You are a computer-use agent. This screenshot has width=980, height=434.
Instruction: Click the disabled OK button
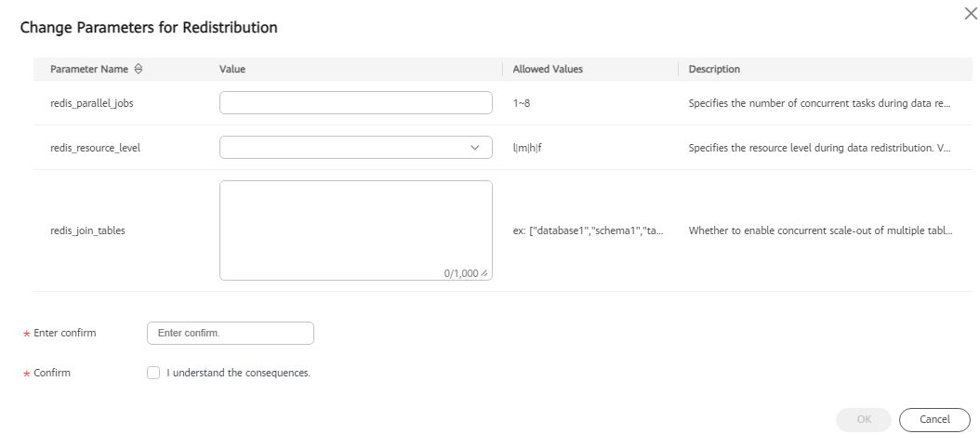(864, 420)
